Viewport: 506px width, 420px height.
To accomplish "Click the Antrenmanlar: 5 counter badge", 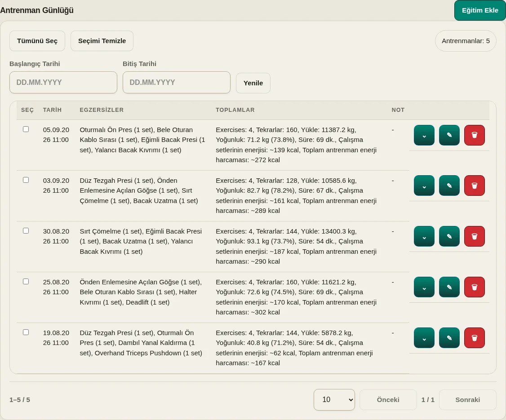I will pyautogui.click(x=466, y=41).
